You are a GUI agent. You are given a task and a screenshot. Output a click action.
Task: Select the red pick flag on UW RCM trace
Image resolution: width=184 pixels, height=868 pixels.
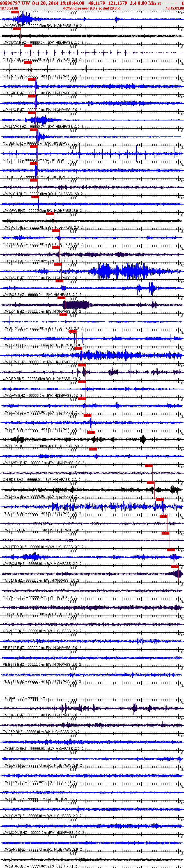click(171, 550)
